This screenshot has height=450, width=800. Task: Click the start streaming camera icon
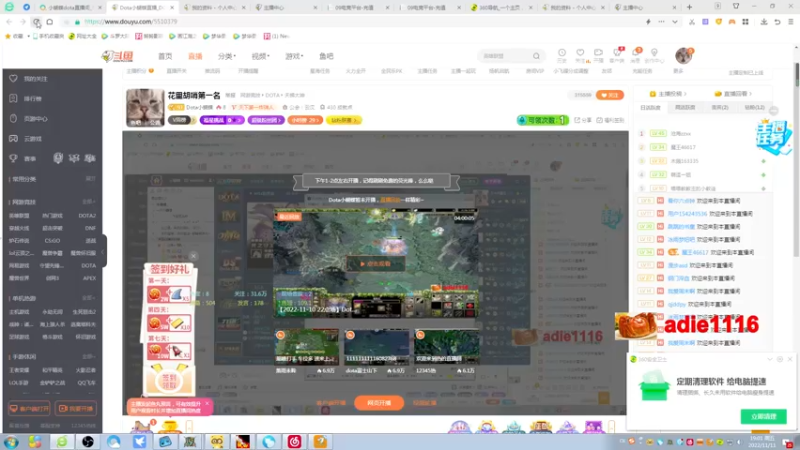click(x=598, y=55)
